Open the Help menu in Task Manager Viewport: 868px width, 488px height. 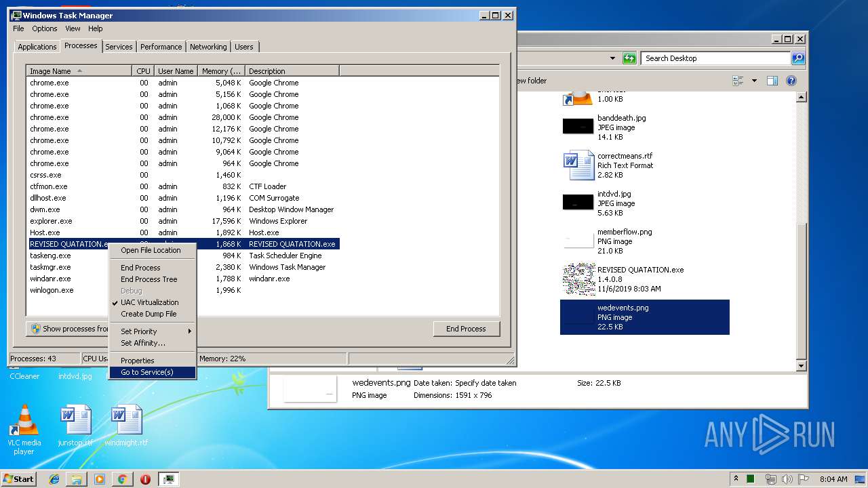tap(96, 28)
